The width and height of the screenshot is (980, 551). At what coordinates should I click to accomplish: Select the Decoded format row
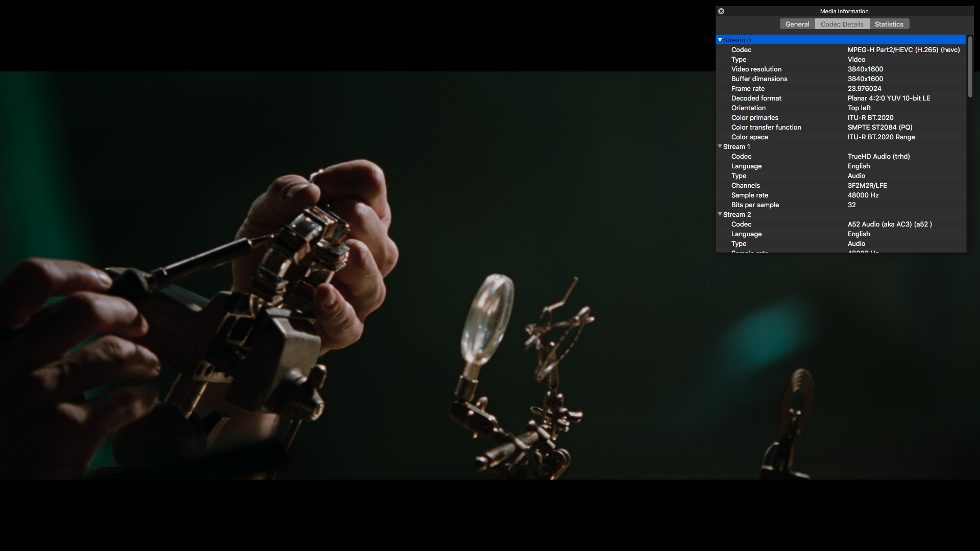(x=756, y=98)
